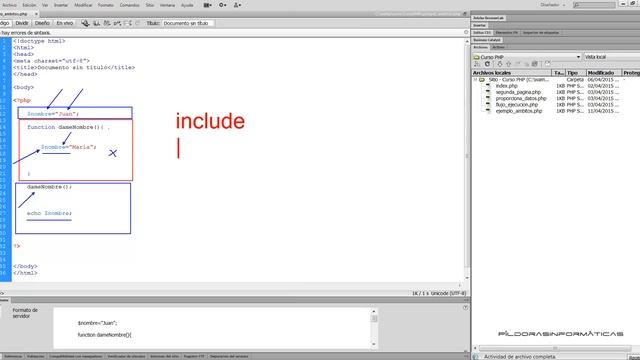640x360 pixels.
Task: Click the synchronize icon in Files panel
Action: [535, 64]
